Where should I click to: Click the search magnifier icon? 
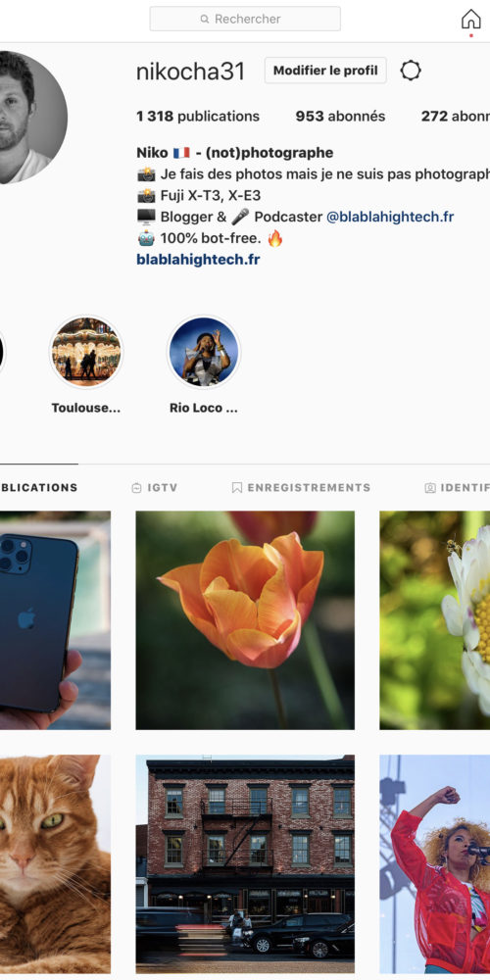click(x=205, y=20)
